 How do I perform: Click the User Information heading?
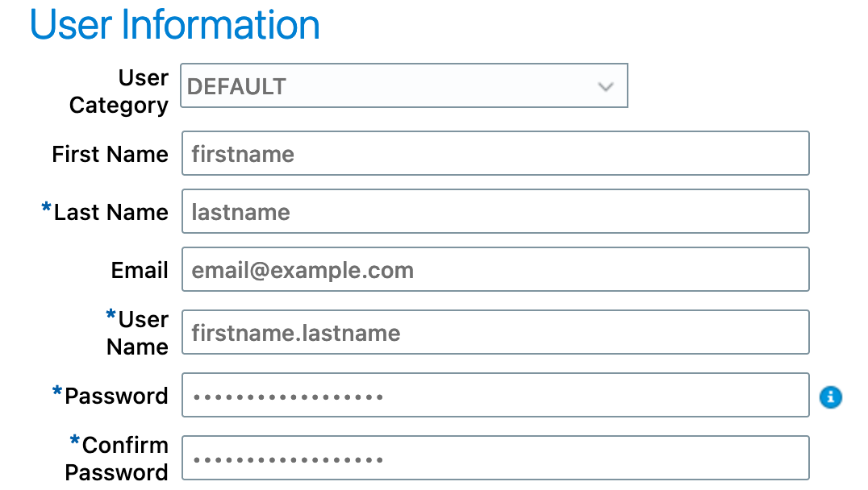175,24
